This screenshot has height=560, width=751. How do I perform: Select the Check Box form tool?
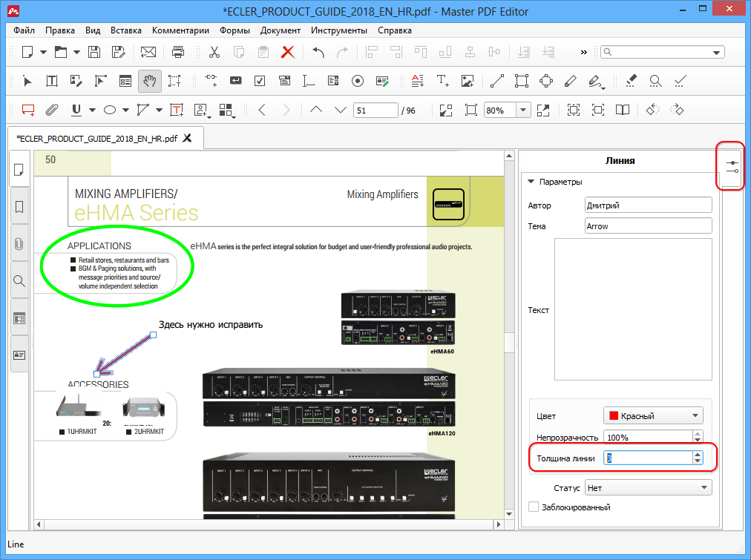tap(260, 81)
